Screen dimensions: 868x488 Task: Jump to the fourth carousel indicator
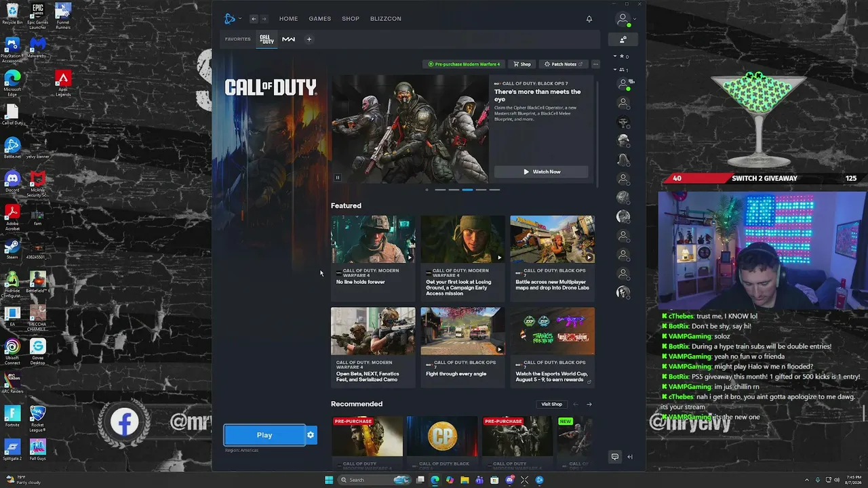click(481, 190)
